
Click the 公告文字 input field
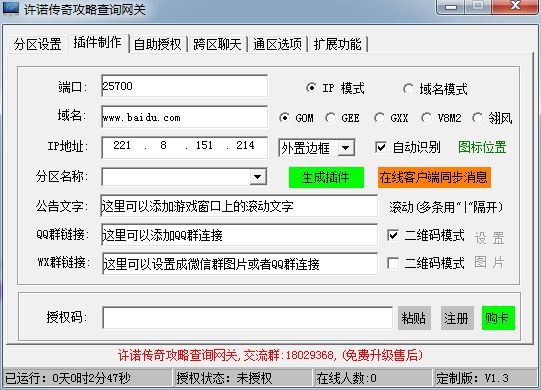[x=239, y=206]
